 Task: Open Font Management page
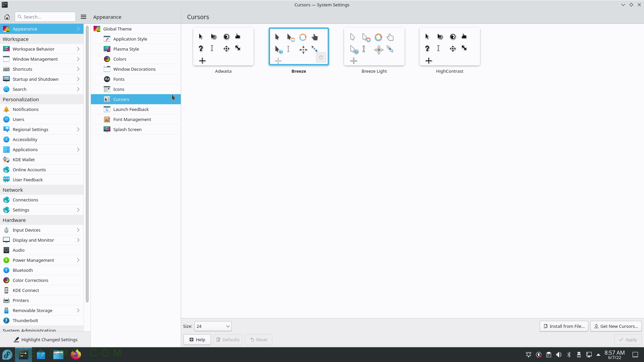coord(136,119)
